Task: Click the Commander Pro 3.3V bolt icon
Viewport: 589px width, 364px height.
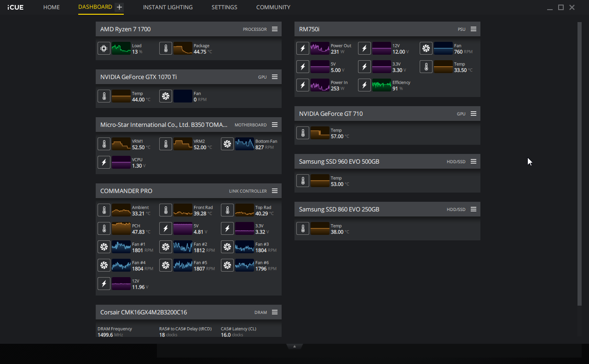Action: (227, 228)
